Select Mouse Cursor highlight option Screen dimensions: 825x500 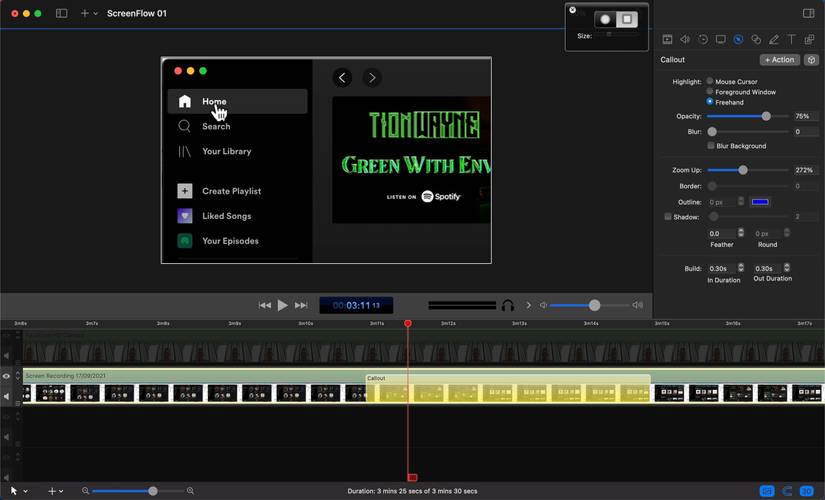pyautogui.click(x=710, y=81)
